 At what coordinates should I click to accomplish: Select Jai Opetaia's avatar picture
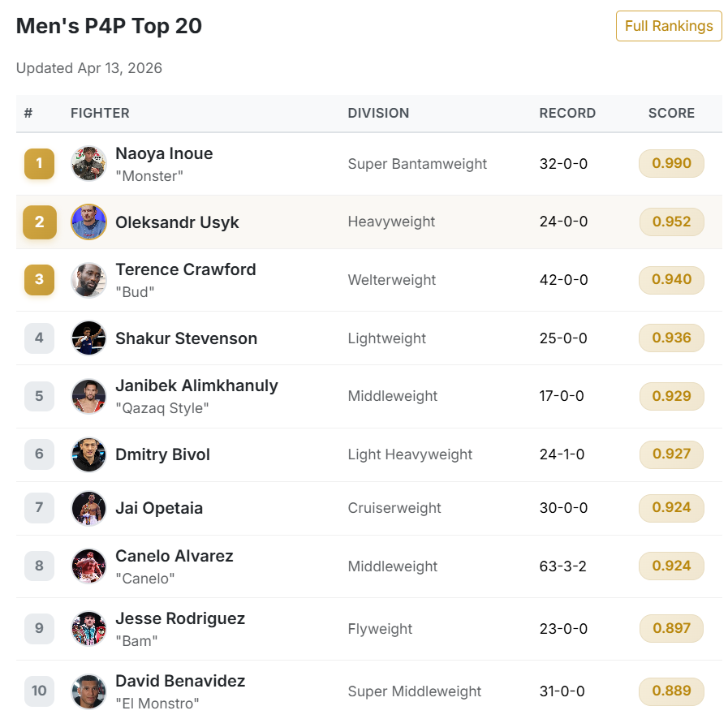pyautogui.click(x=88, y=509)
